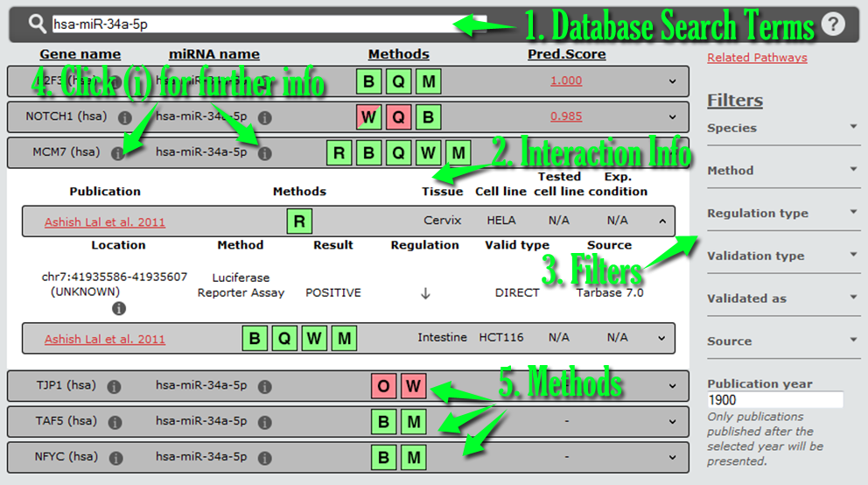
Task: Click info icon next to NOTCH1 gene
Action: point(124,117)
